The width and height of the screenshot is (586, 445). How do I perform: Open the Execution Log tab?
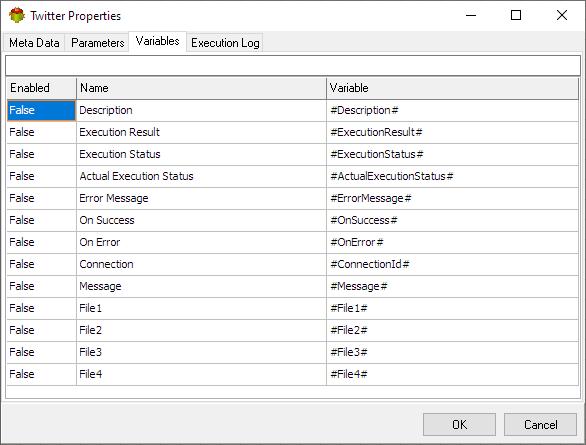225,43
